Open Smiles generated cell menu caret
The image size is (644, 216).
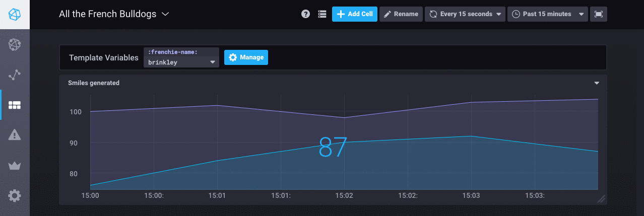tap(597, 83)
